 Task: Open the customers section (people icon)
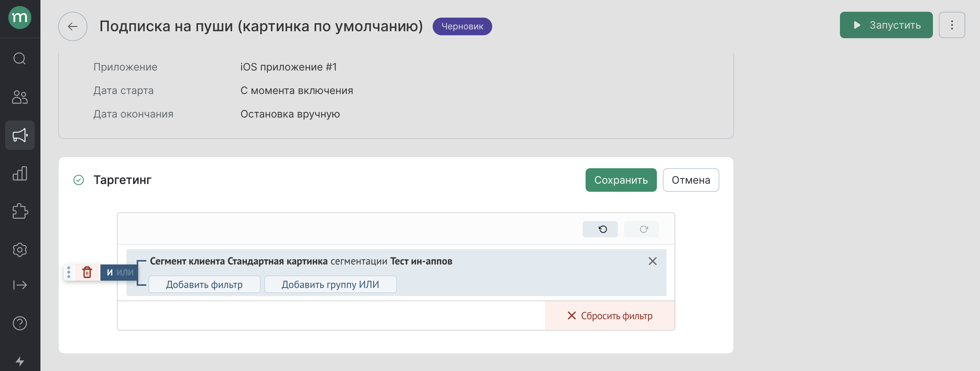click(x=20, y=97)
